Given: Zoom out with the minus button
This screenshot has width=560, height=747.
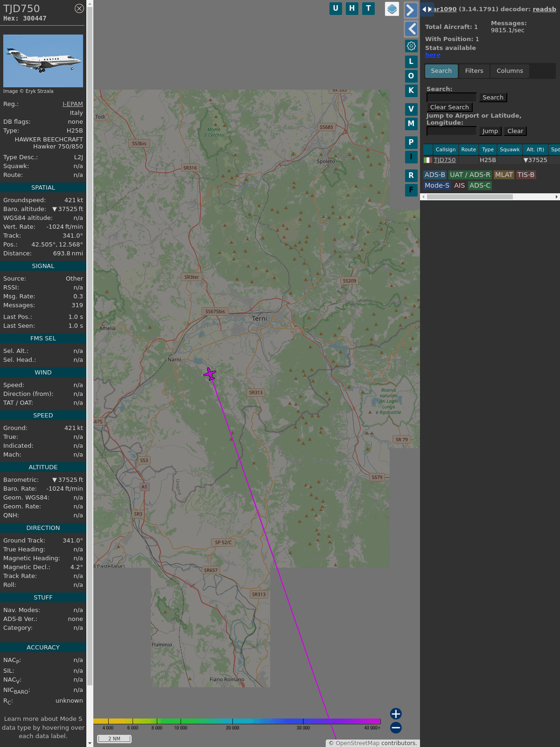Looking at the screenshot, I should 396,727.
